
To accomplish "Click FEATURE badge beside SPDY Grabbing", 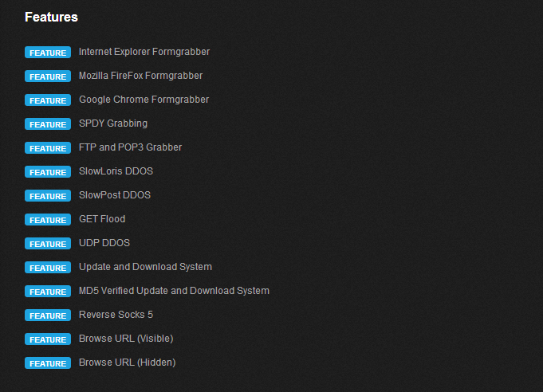I will click(48, 123).
